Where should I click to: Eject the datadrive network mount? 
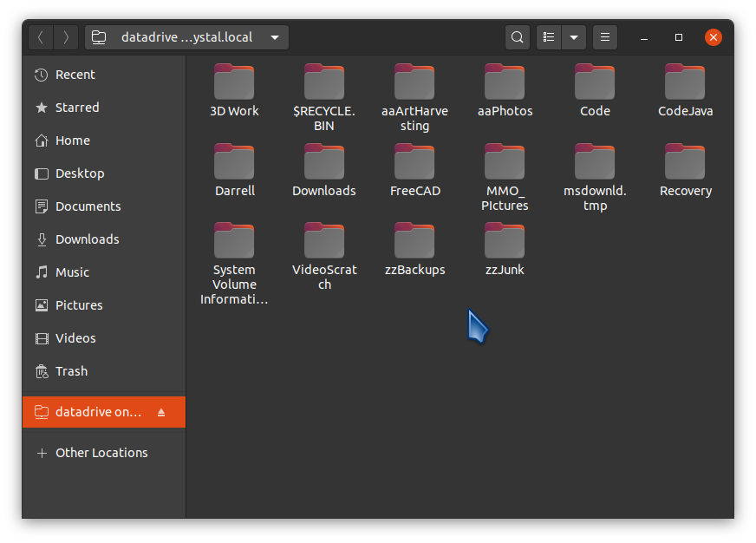[161, 412]
